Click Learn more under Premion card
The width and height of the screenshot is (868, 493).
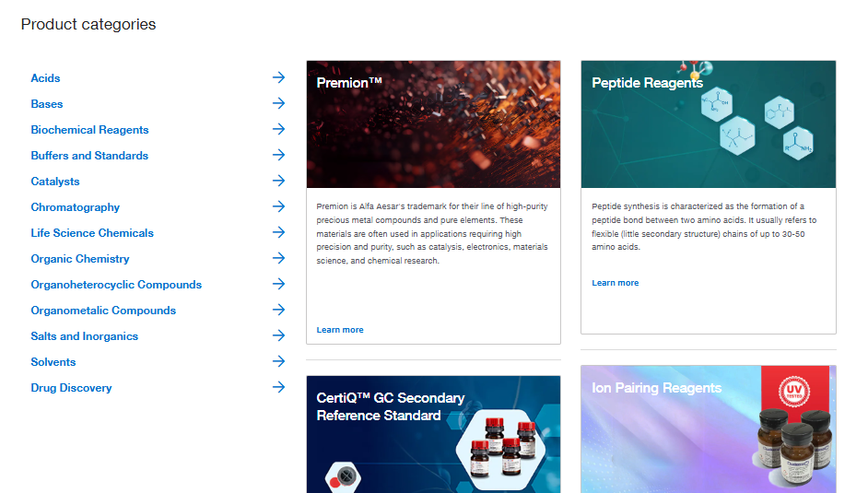(340, 330)
